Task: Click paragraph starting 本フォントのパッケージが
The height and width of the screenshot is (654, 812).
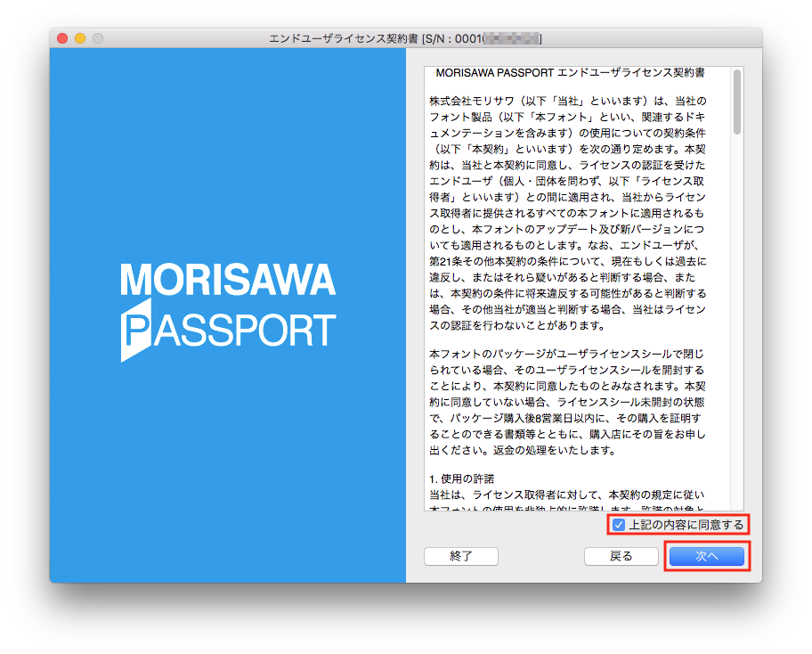Action: (567, 402)
